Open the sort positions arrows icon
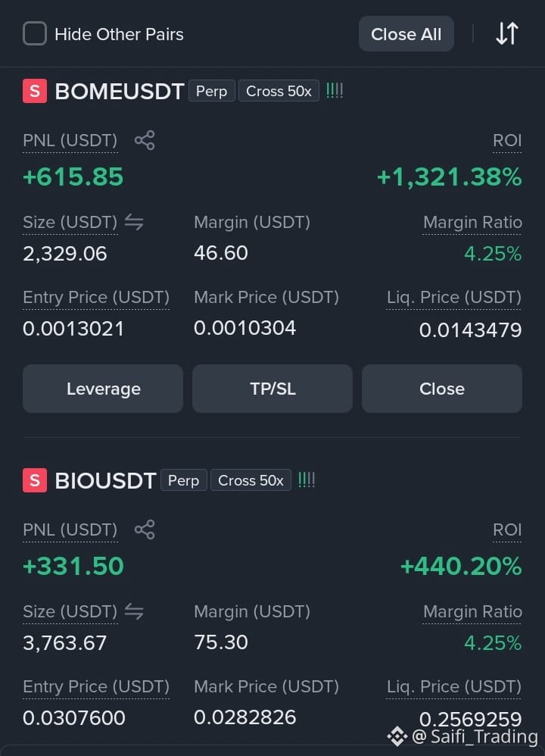 tap(507, 34)
